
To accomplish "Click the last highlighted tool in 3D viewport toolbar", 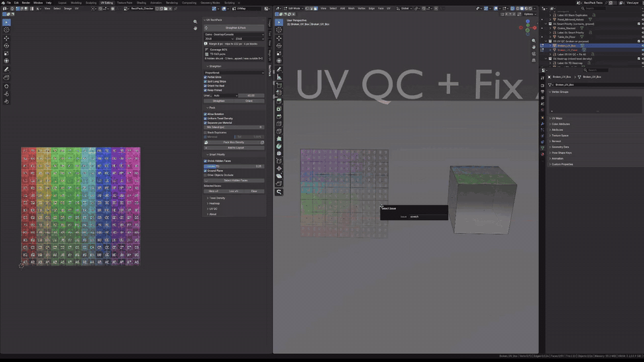I will click(x=279, y=192).
